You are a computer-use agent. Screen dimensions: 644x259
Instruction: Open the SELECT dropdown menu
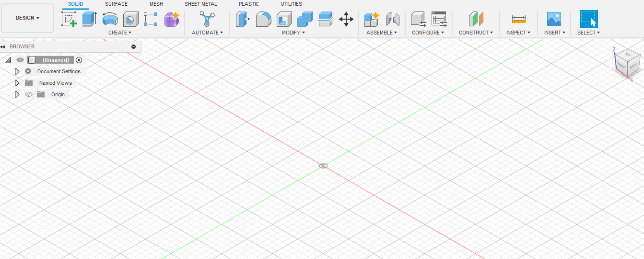[x=588, y=33]
